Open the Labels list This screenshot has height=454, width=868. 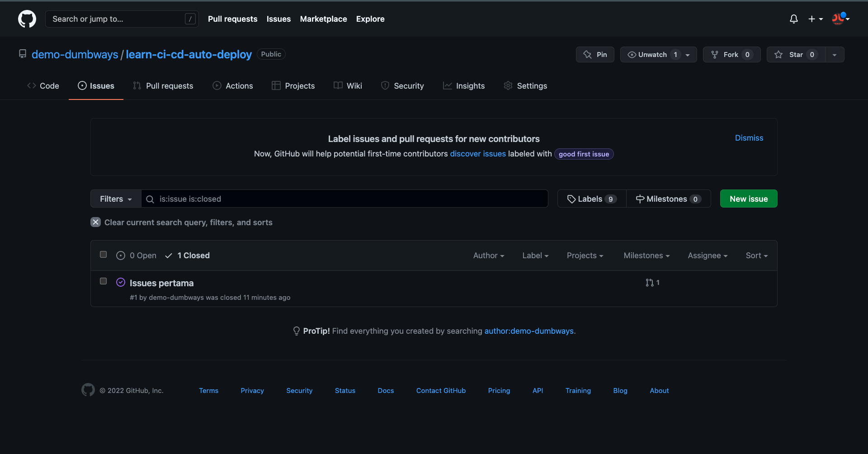(591, 199)
